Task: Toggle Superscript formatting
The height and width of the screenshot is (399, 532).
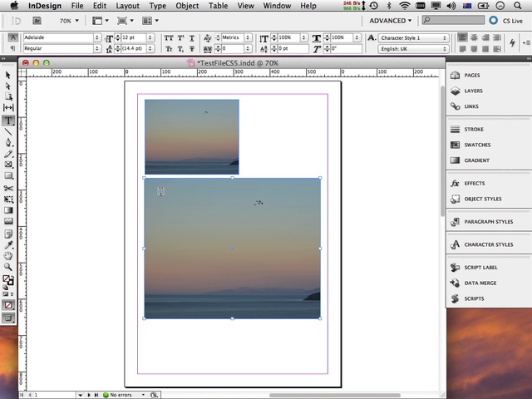Action: (180, 37)
